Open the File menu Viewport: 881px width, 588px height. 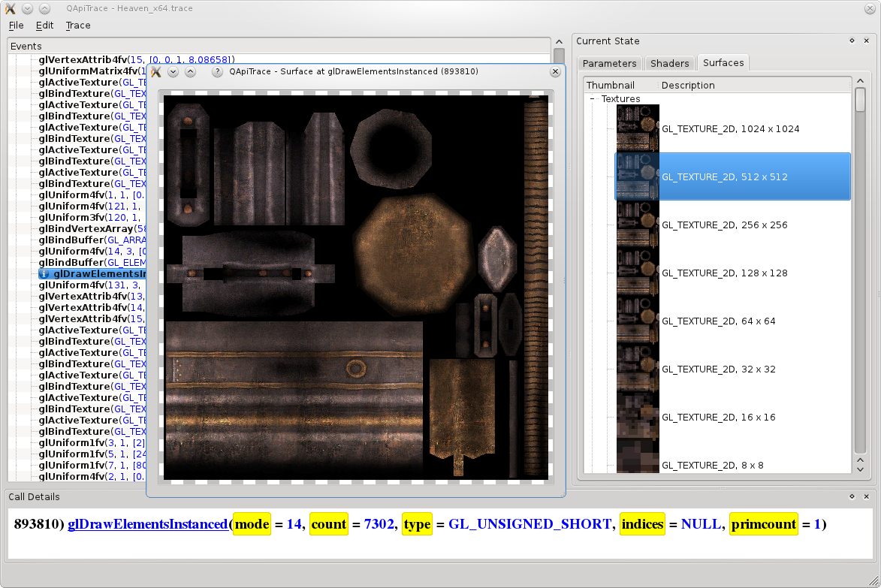click(17, 25)
